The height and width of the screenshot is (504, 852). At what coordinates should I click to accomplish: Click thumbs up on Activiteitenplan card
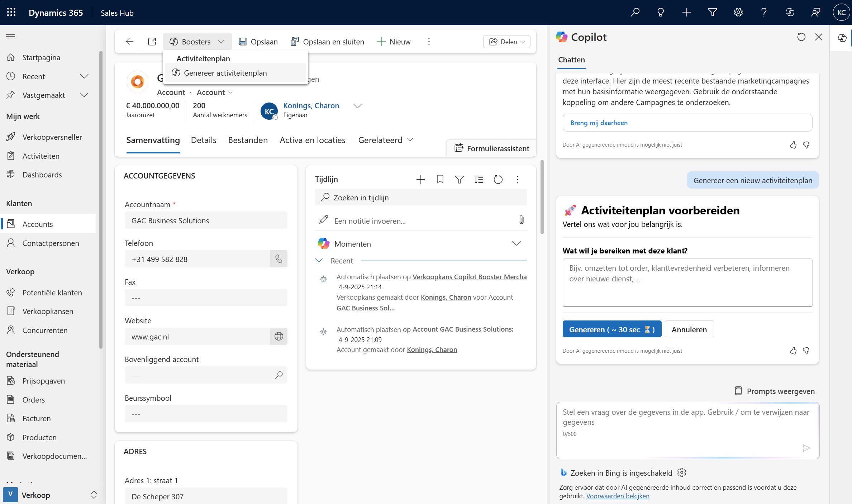point(793,351)
